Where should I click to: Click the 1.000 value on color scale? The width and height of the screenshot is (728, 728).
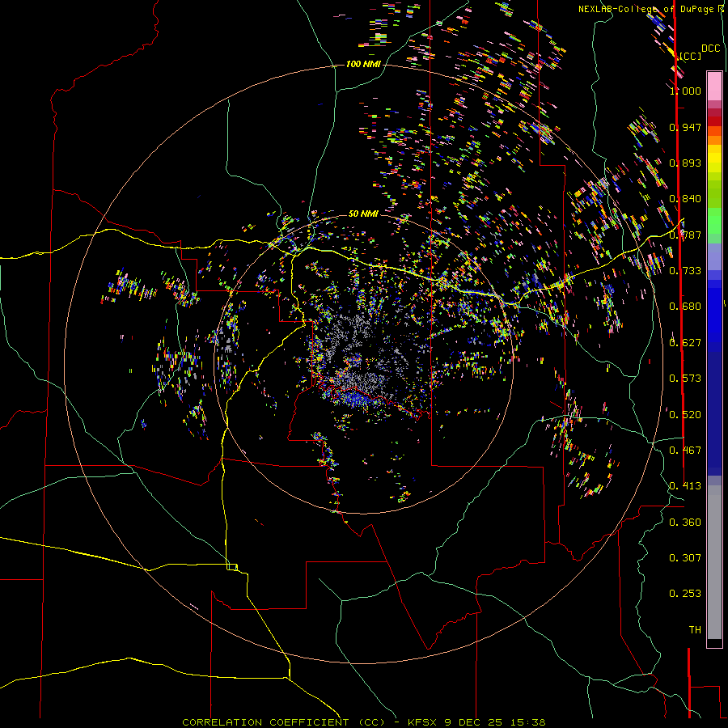(685, 91)
